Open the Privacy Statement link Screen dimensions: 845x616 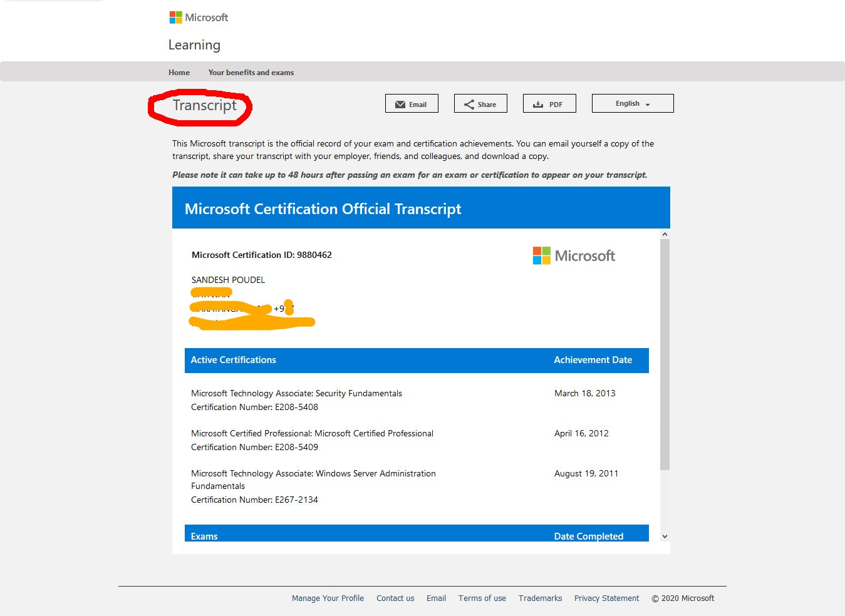[x=606, y=598]
